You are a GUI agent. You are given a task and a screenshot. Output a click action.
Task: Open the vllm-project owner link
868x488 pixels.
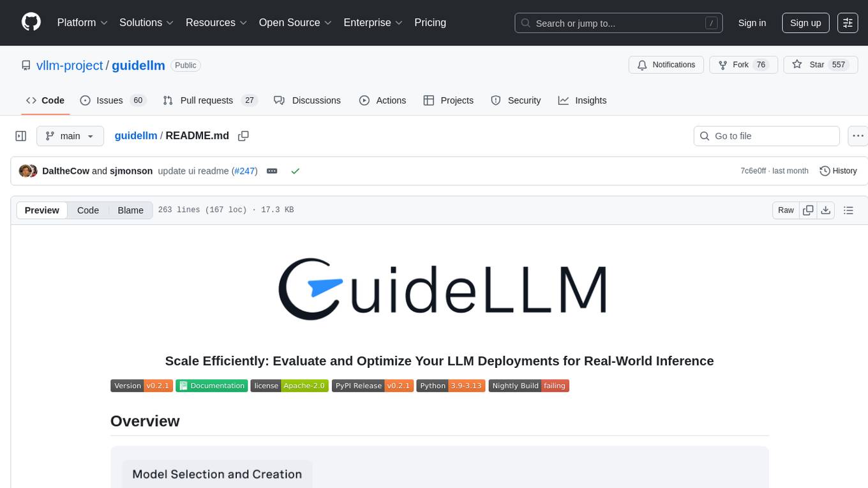70,65
